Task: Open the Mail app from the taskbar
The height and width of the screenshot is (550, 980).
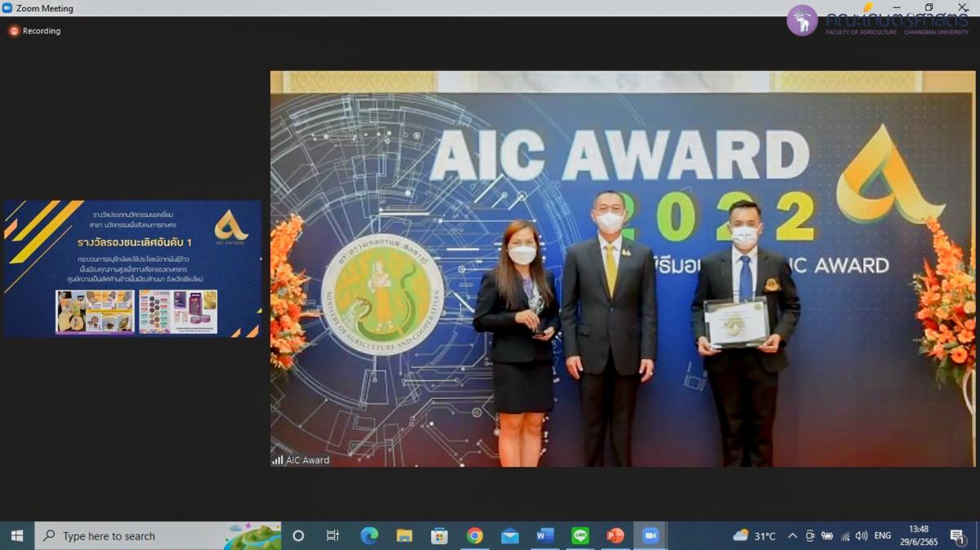Action: coord(510,536)
